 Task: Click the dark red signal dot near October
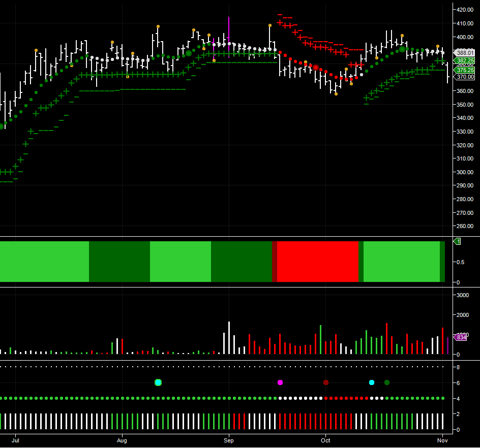tap(326, 382)
